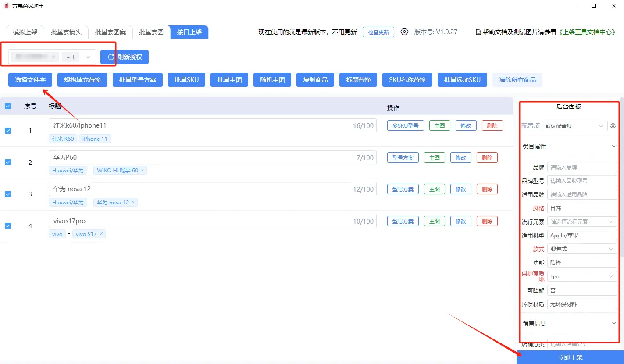The image size is (624, 364).
Task: Open the 配置项 默认配置项 dropdown
Action: (574, 126)
